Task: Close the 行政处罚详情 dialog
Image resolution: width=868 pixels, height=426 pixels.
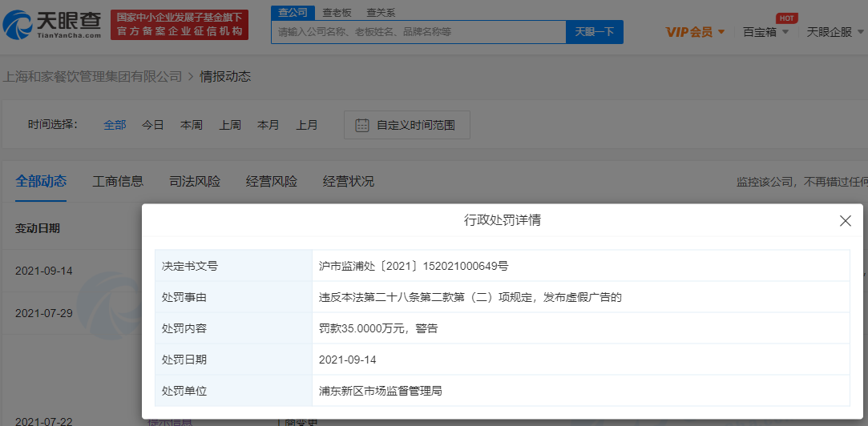Action: coord(845,221)
